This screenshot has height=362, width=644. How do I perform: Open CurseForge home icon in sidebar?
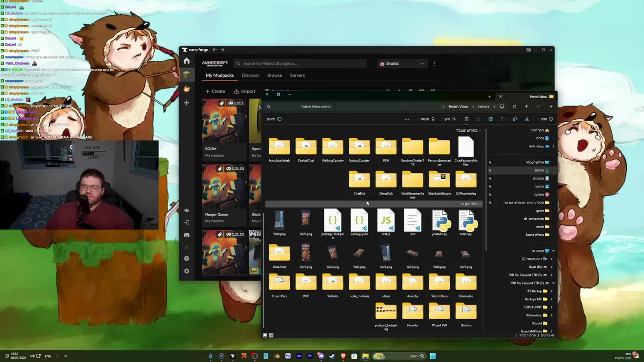point(187,61)
